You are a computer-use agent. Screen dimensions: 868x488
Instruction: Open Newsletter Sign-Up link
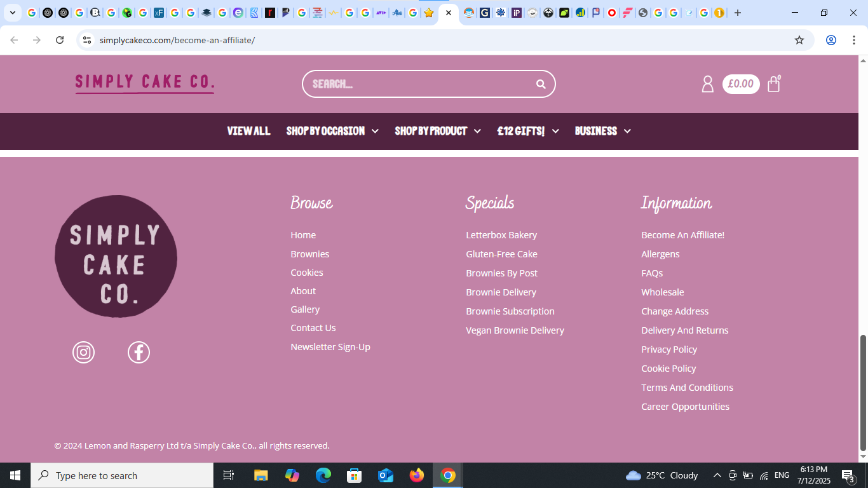(x=330, y=347)
